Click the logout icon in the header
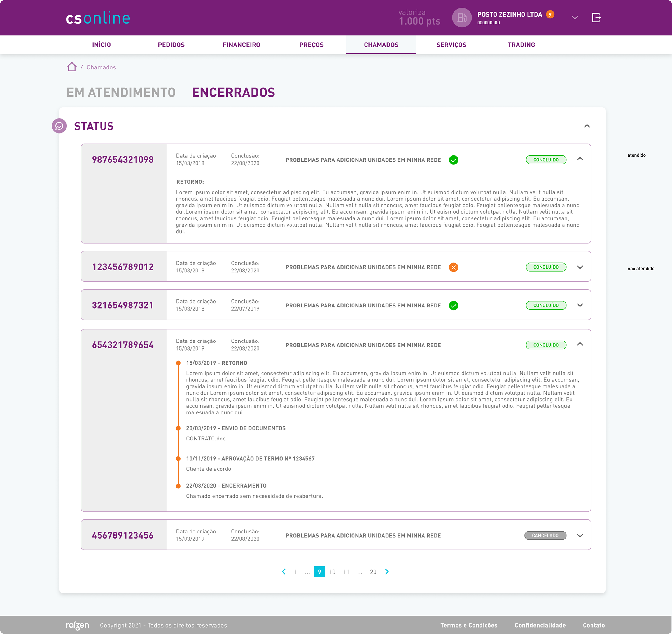Screen dimensions: 672x634 [x=596, y=18]
